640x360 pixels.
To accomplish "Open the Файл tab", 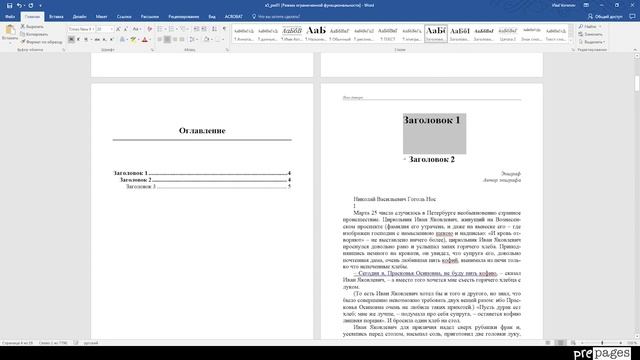I will click(x=10, y=17).
